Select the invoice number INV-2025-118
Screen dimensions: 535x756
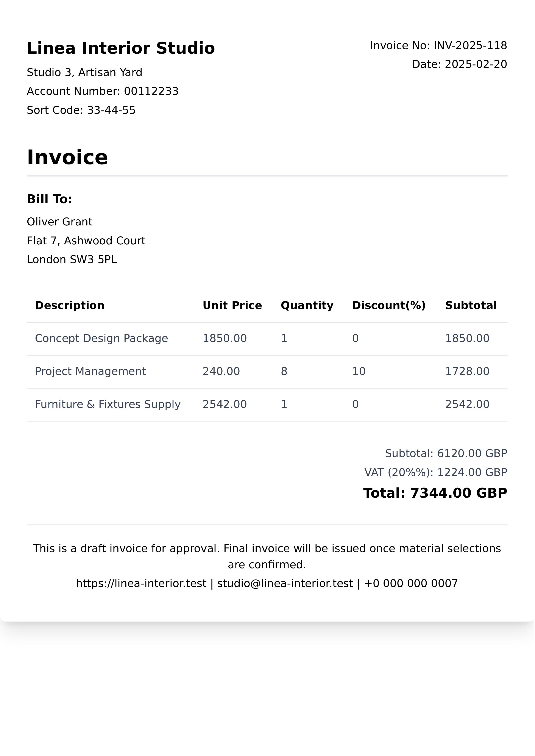point(470,45)
